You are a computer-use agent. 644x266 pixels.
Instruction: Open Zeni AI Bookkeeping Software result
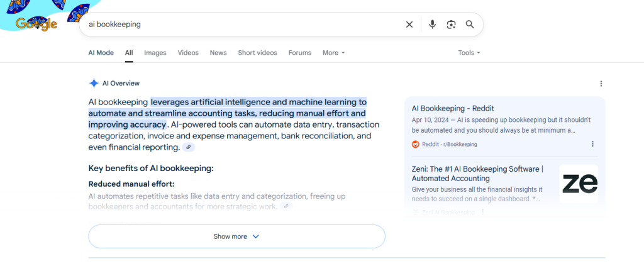pos(477,174)
